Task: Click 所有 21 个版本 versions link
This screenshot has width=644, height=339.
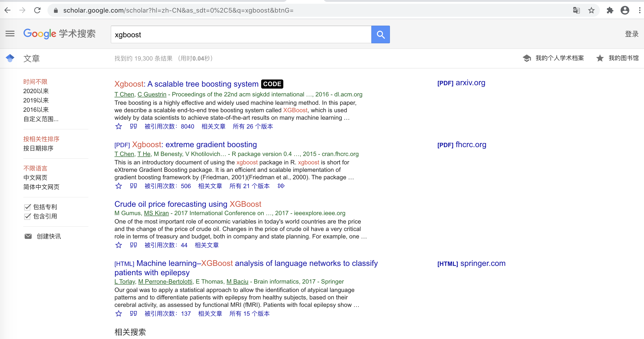Action: coord(249,186)
